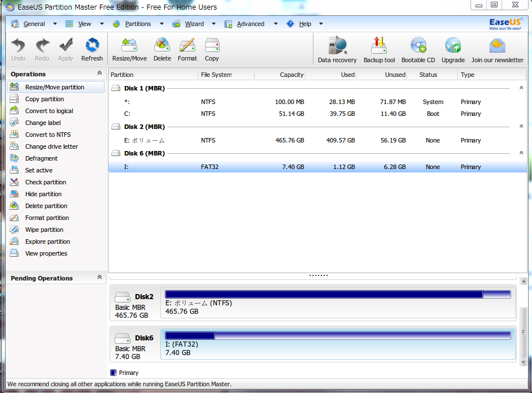The height and width of the screenshot is (393, 532).
Task: Choose Convert to NTFS operation
Action: pos(48,135)
